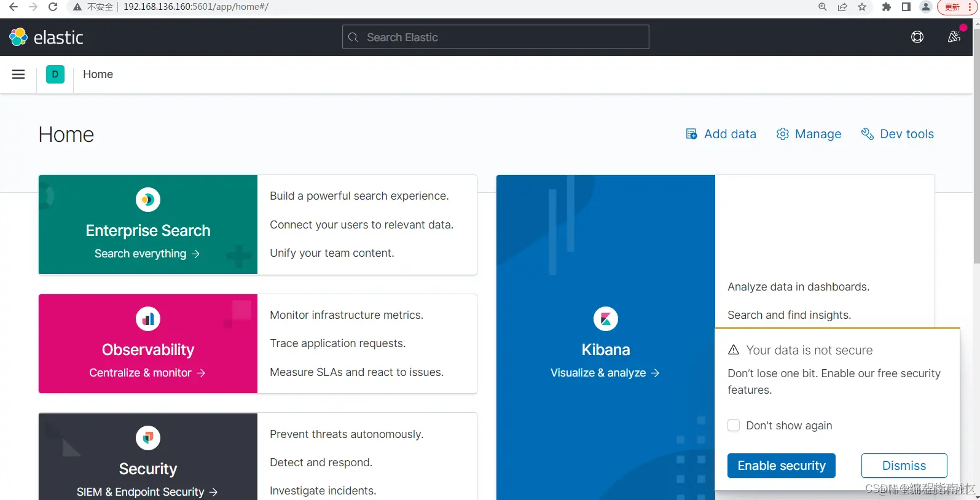Click the Add data icon
Image resolution: width=980 pixels, height=500 pixels.
[692, 134]
